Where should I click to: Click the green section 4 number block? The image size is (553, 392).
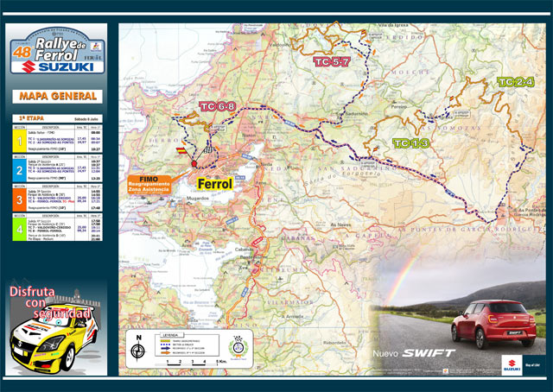[19, 230]
